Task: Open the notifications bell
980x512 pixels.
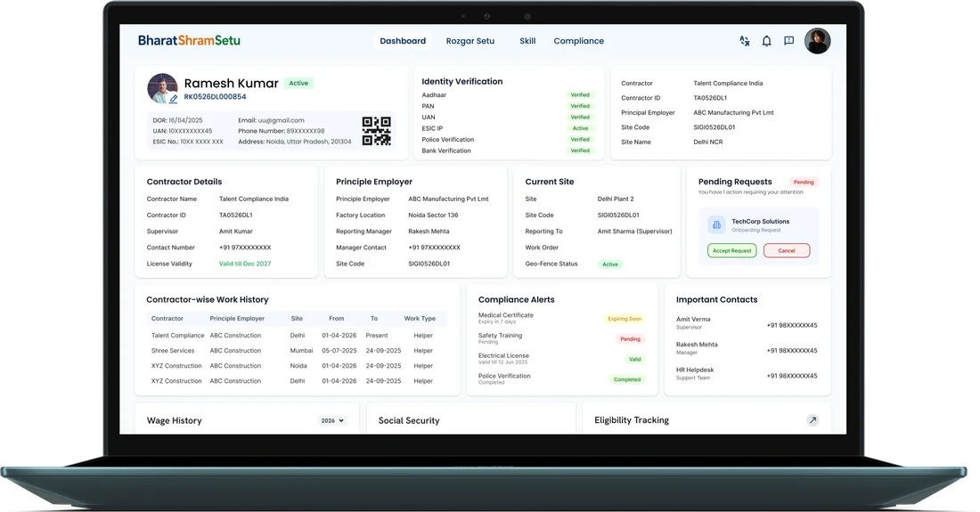Action: [766, 41]
